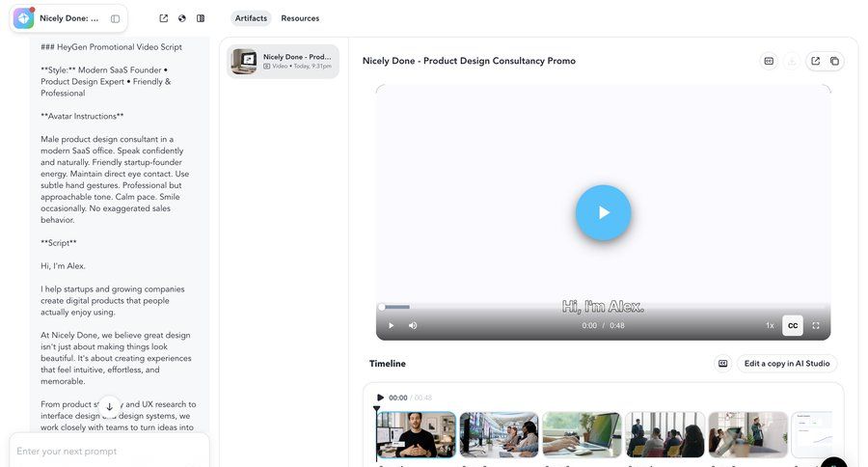Viewport: 868px width, 467px height.
Task: Select the timeline scene with laptop typing
Action: coord(582,435)
